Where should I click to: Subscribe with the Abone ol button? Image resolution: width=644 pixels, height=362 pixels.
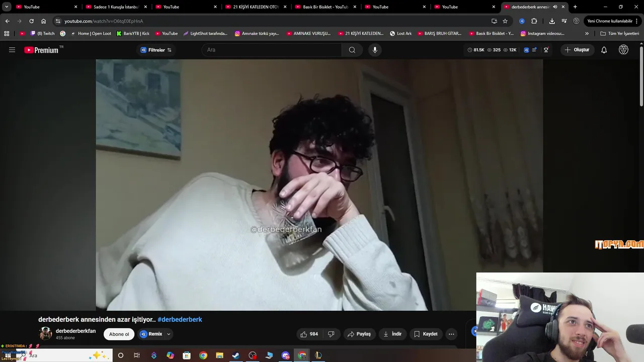tap(119, 334)
